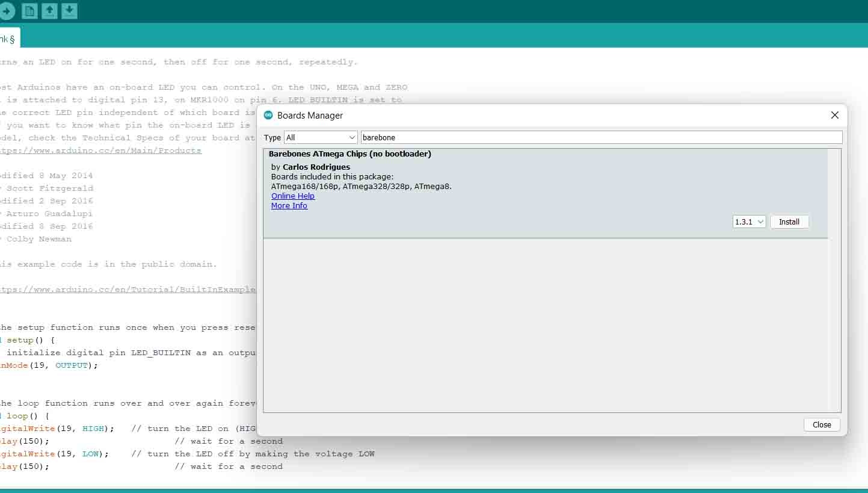This screenshot has width=868, height=493.
Task: Click the Boards Manager results scrollbar
Action: [834, 280]
